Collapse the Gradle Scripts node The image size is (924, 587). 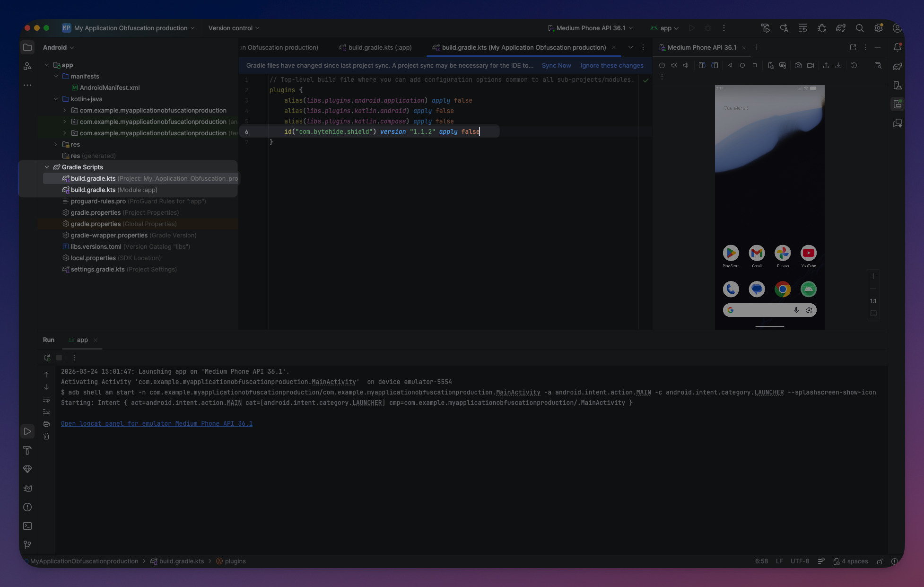click(x=47, y=167)
